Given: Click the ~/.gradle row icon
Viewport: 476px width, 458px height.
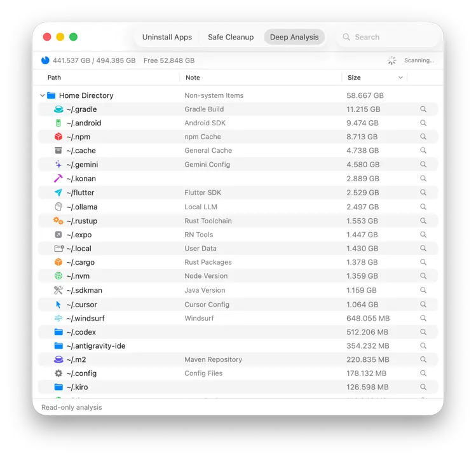Looking at the screenshot, I should [58, 109].
